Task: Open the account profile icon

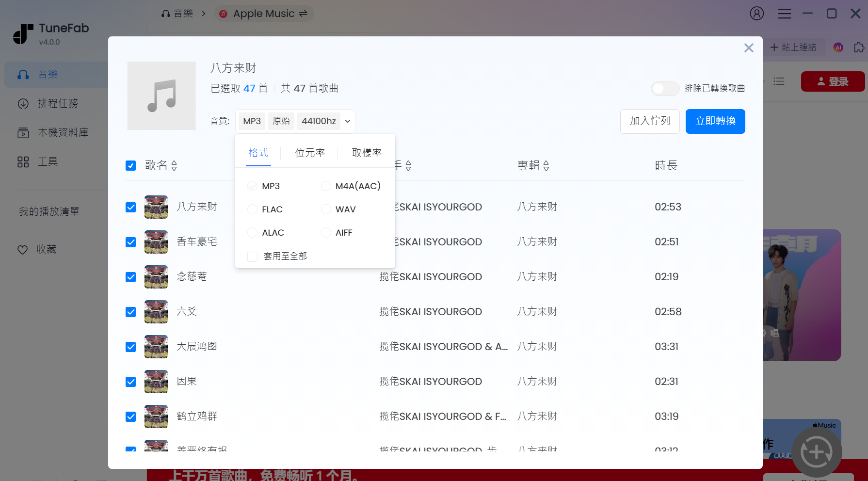Action: pos(756,13)
